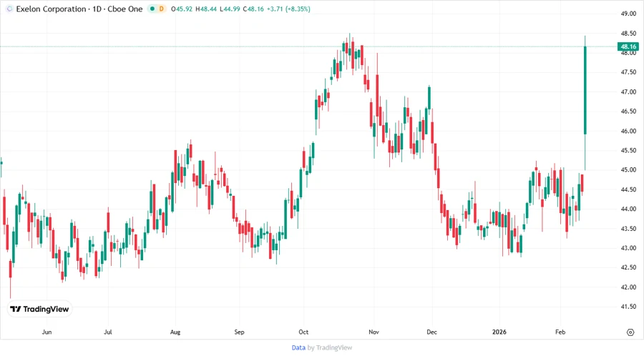Image resolution: width=644 pixels, height=356 pixels.
Task: Click the 41.50 price axis label
Action: click(628, 307)
